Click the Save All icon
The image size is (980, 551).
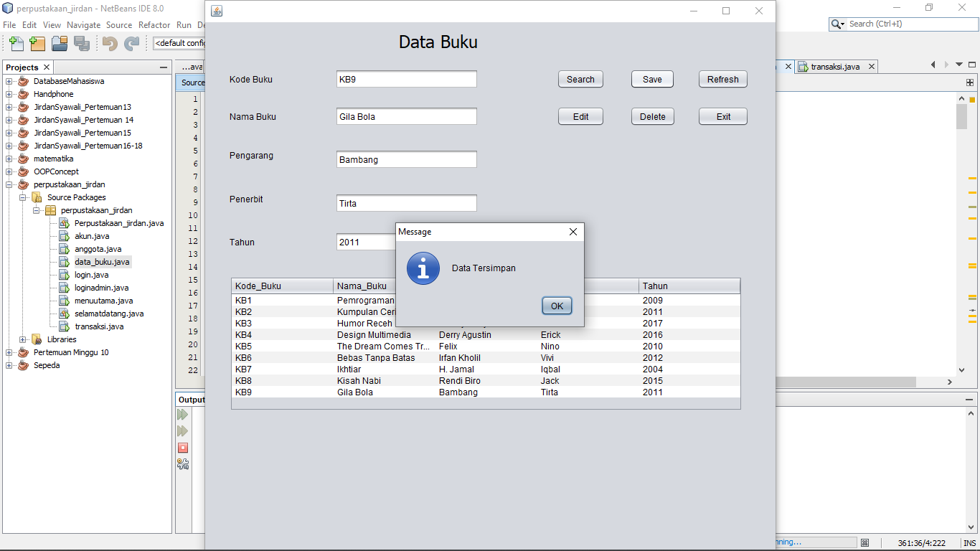82,44
